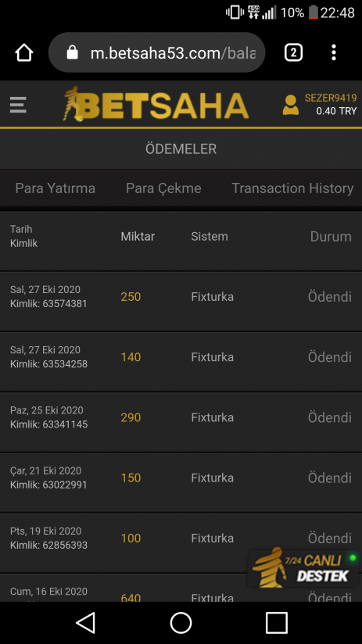362x644 pixels.
Task: Tap the Betsaha logo
Action: click(156, 103)
